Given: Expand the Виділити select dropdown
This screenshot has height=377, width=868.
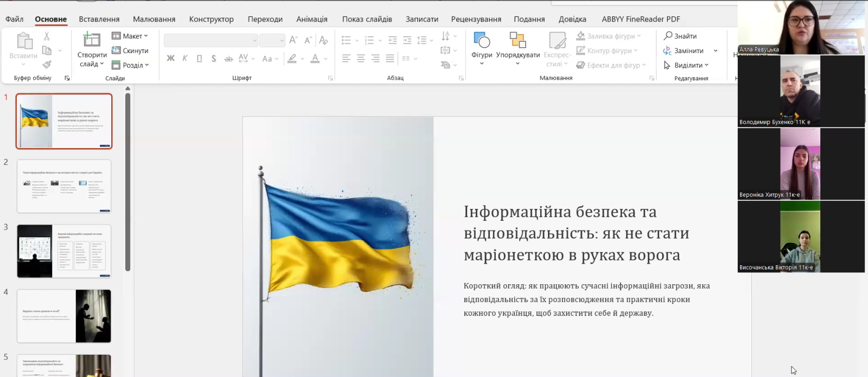Looking at the screenshot, I should tap(687, 65).
